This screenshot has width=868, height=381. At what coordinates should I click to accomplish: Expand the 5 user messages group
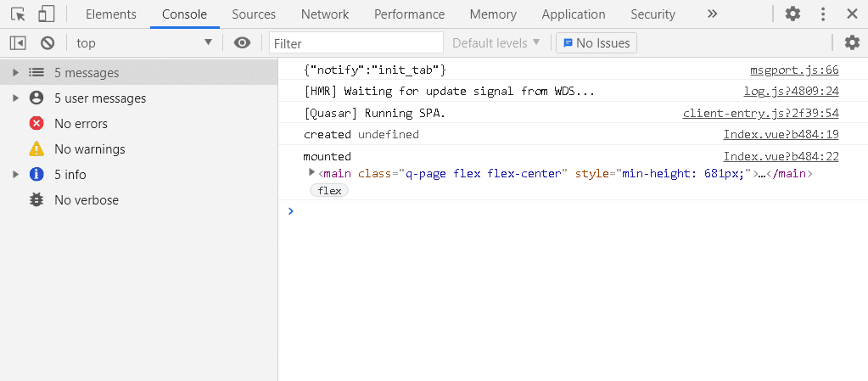click(x=15, y=98)
